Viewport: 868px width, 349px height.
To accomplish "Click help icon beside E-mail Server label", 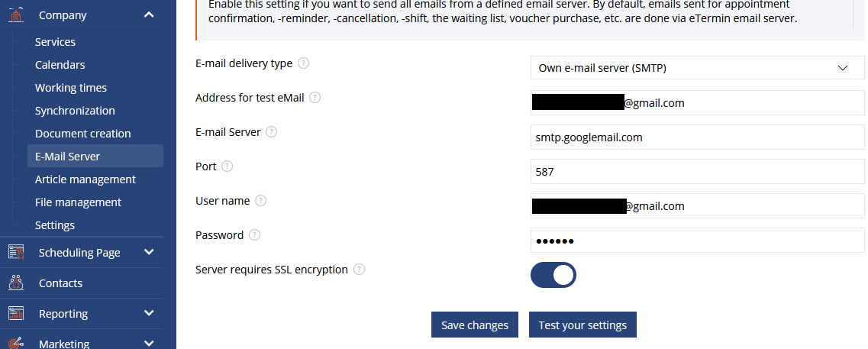I will 272,132.
